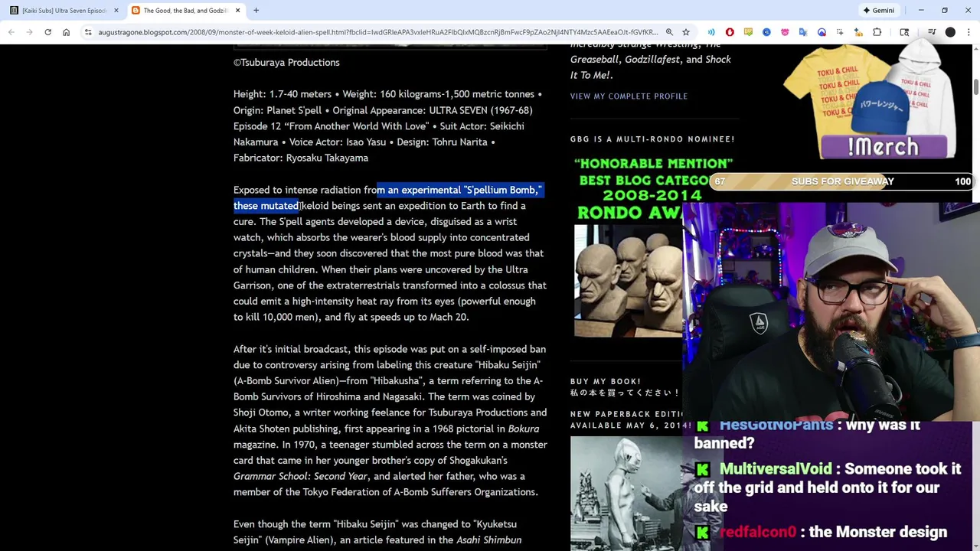Open the Chrome profile avatar
Image resolution: width=980 pixels, height=551 pixels.
950,32
